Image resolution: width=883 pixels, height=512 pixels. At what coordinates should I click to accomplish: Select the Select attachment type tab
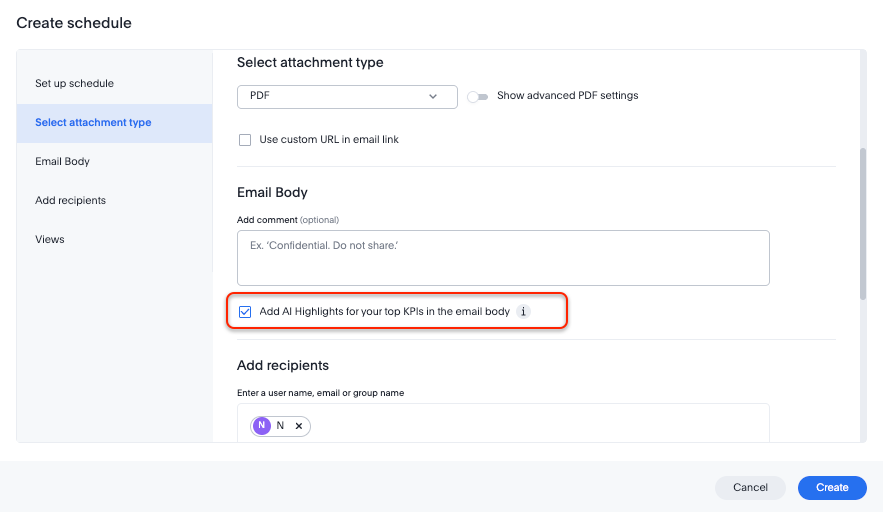point(93,123)
